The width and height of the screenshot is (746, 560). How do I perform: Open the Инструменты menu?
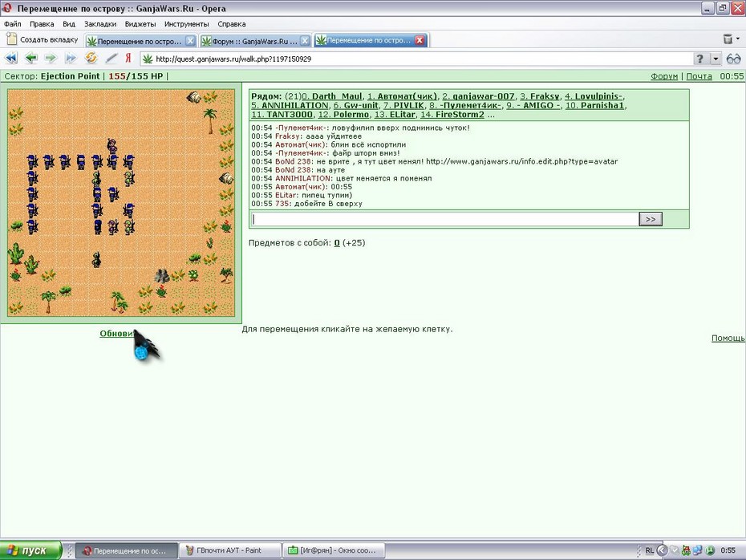point(186,24)
